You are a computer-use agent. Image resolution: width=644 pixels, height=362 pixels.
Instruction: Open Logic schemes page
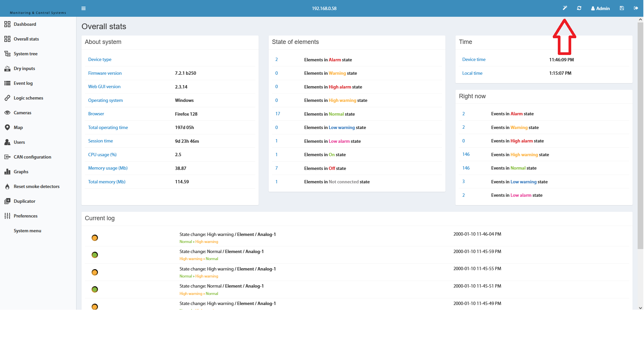click(x=29, y=98)
